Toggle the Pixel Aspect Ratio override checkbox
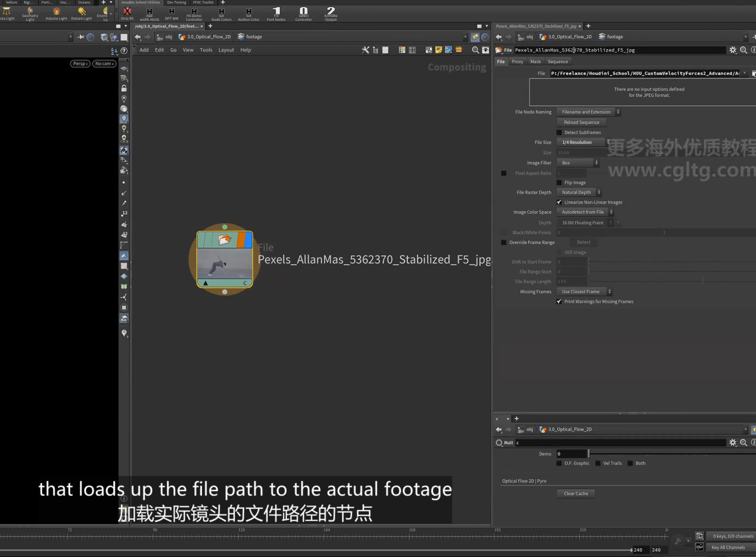Screen dimensions: 756x557 pos(504,173)
